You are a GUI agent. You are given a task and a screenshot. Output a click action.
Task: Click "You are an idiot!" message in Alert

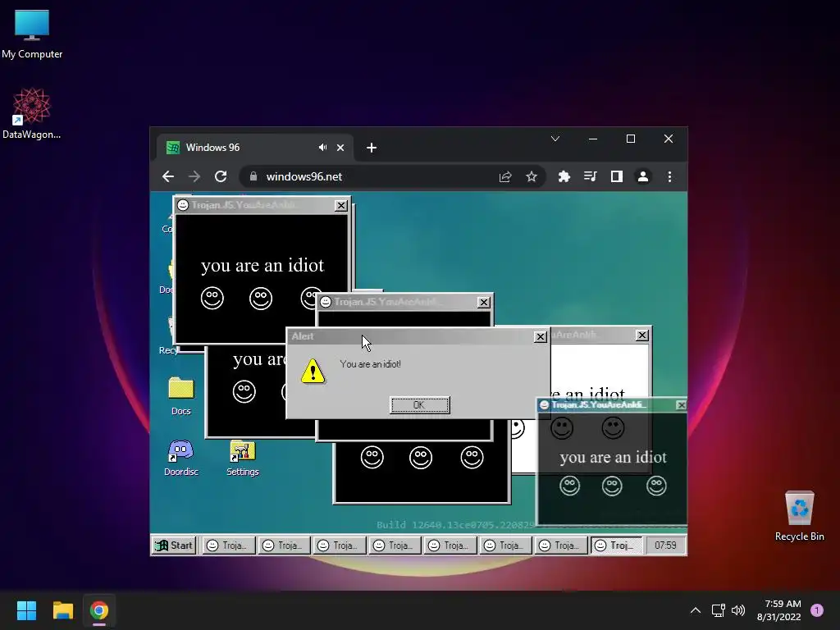(x=370, y=364)
